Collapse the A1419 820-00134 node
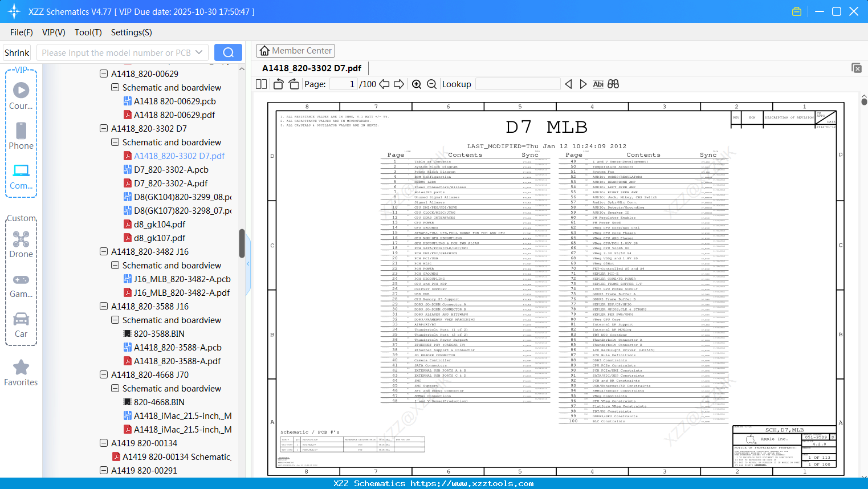Screen dimensions: 868x489 (104, 443)
